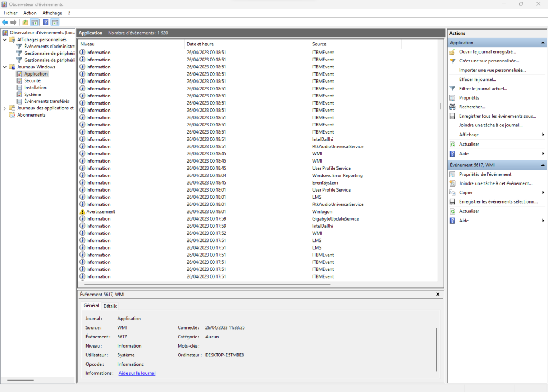Image resolution: width=548 pixels, height=392 pixels.
Task: Open the Fichier menu
Action: click(10, 13)
